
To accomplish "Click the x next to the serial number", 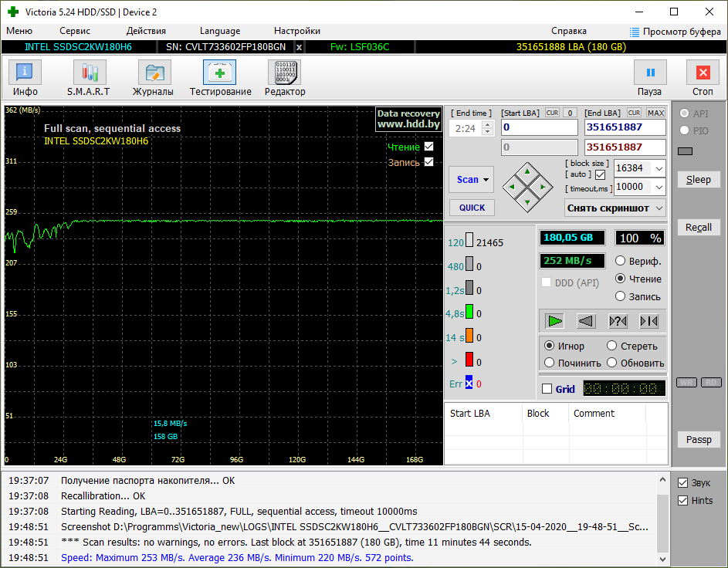I will pos(300,47).
